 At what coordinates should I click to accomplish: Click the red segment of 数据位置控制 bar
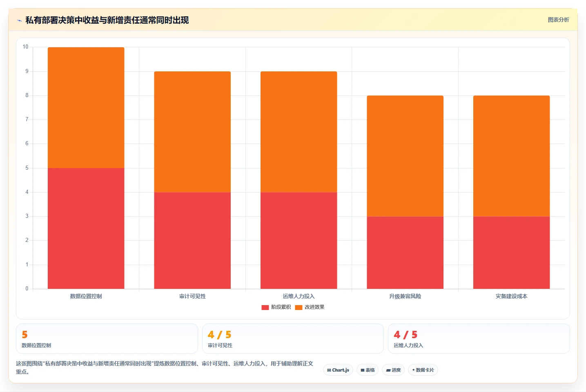click(x=86, y=228)
